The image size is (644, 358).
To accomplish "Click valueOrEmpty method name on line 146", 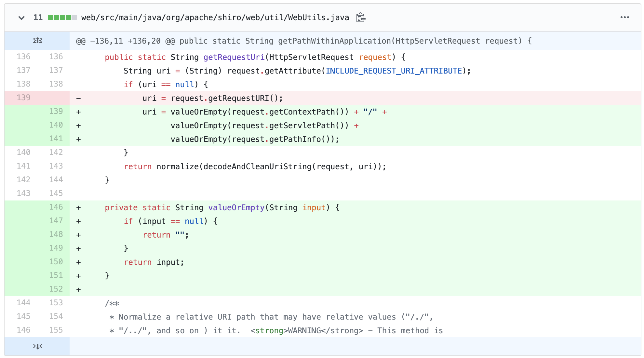I will 236,208.
